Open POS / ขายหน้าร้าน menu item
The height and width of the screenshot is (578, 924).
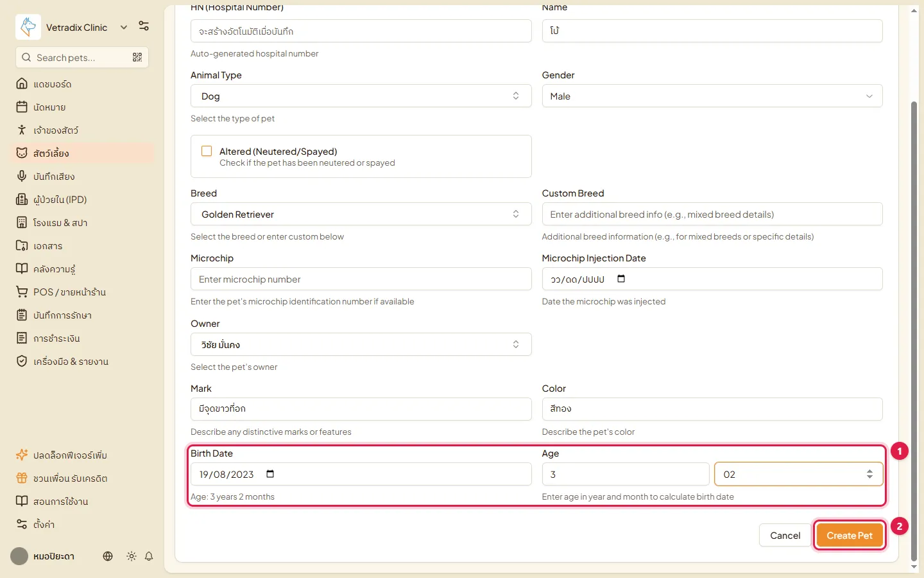pos(82,292)
